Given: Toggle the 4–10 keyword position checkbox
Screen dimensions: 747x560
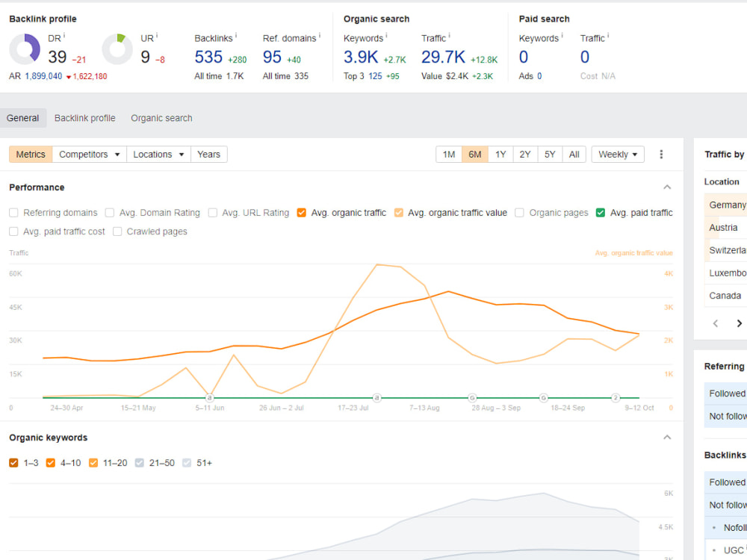Looking at the screenshot, I should [51, 463].
